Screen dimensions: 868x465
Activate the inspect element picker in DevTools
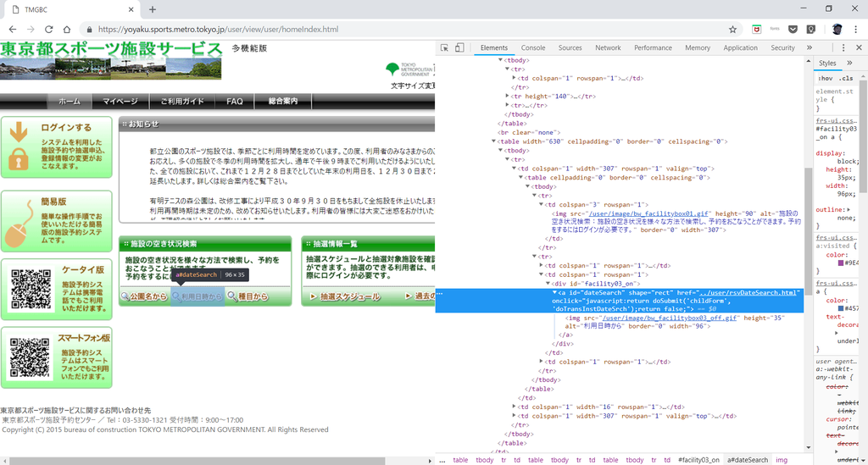(x=444, y=48)
